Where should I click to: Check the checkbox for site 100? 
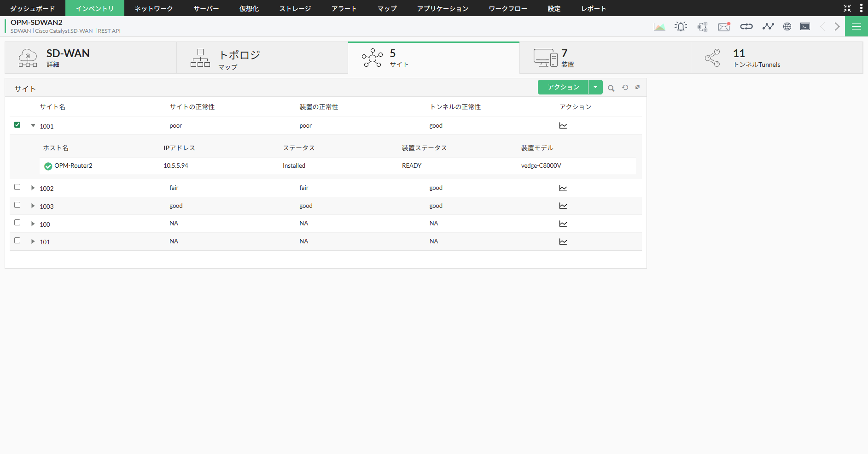point(17,223)
